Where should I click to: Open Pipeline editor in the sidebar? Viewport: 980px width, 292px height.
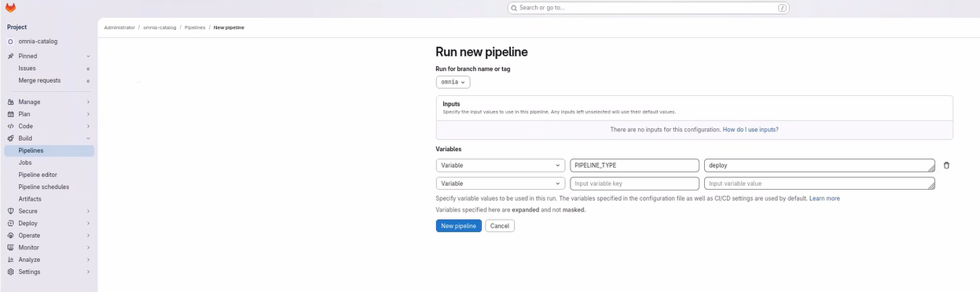tap(49, 175)
